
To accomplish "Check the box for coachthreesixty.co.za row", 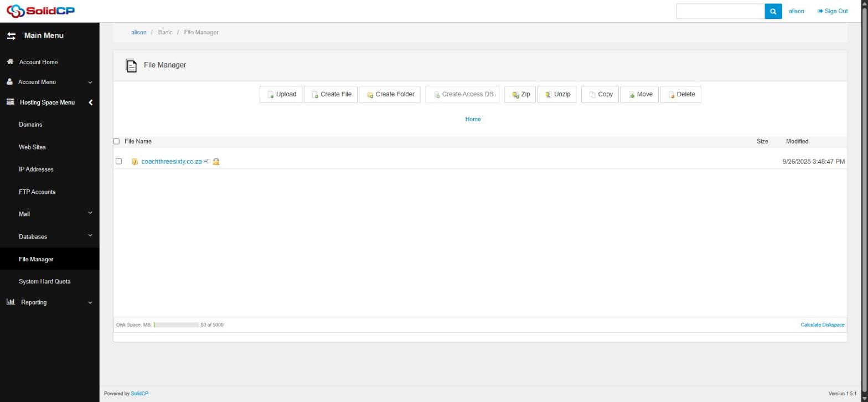I will (118, 162).
